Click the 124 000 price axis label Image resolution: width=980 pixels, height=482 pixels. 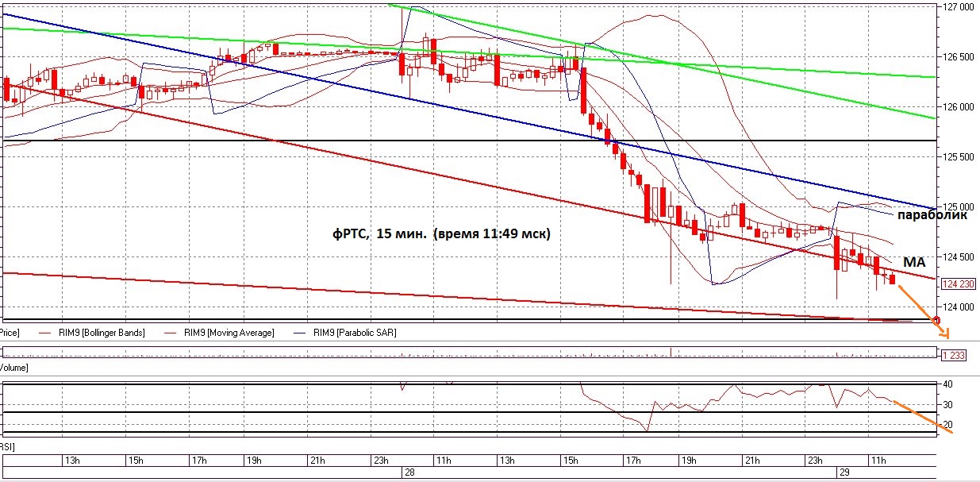coord(959,307)
